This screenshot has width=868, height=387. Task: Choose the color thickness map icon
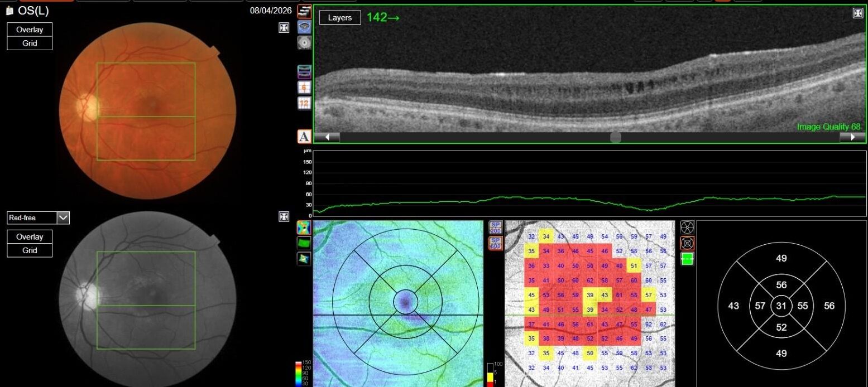coord(304,228)
